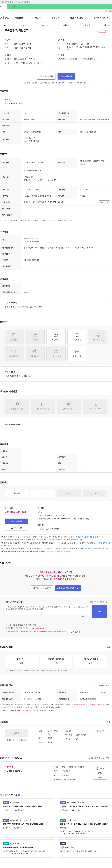Screen dimensions: 112x868
Task: Click the 전송 send button
Action: pyautogui.click(x=100, y=611)
